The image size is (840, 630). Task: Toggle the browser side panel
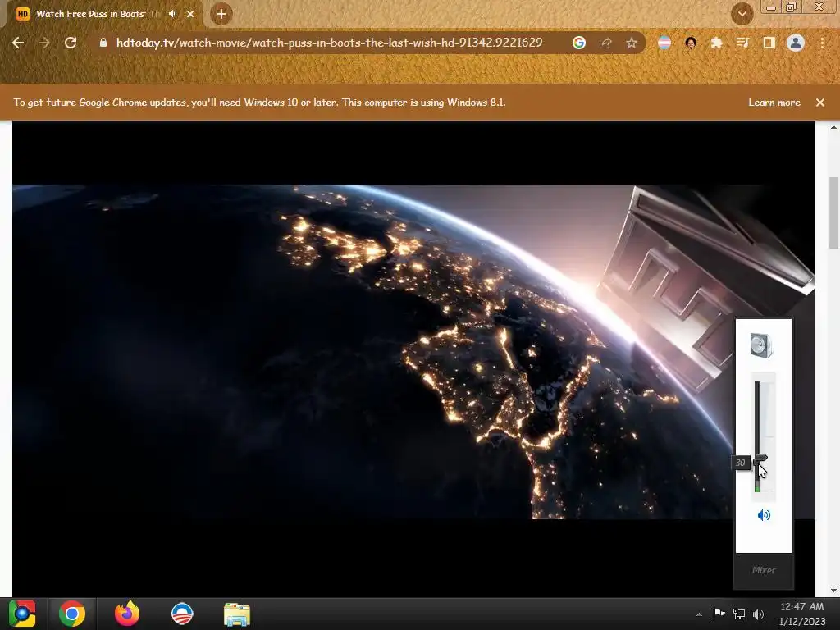click(769, 43)
